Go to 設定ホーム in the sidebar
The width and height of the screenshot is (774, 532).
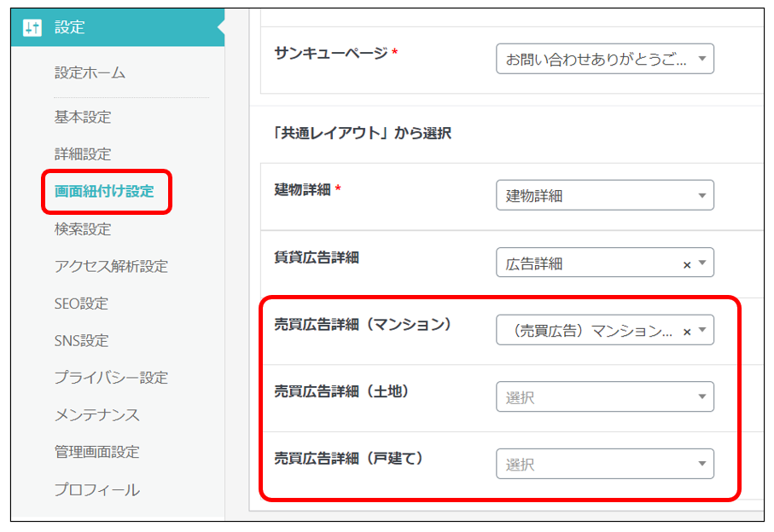90,73
